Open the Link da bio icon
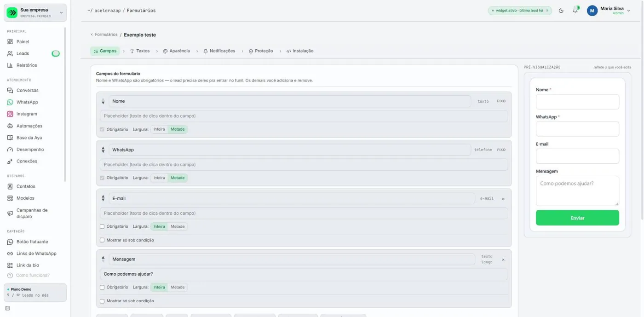644x317 pixels. [10, 265]
